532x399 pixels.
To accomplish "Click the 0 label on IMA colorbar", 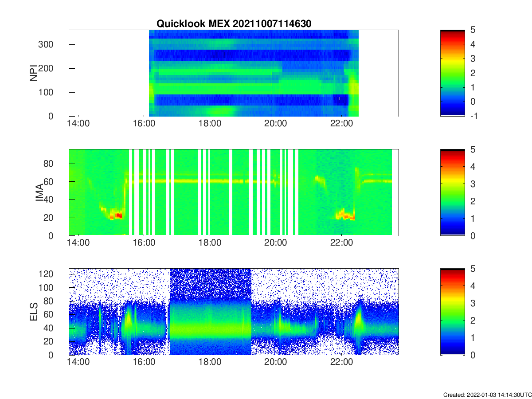I will coord(473,235).
